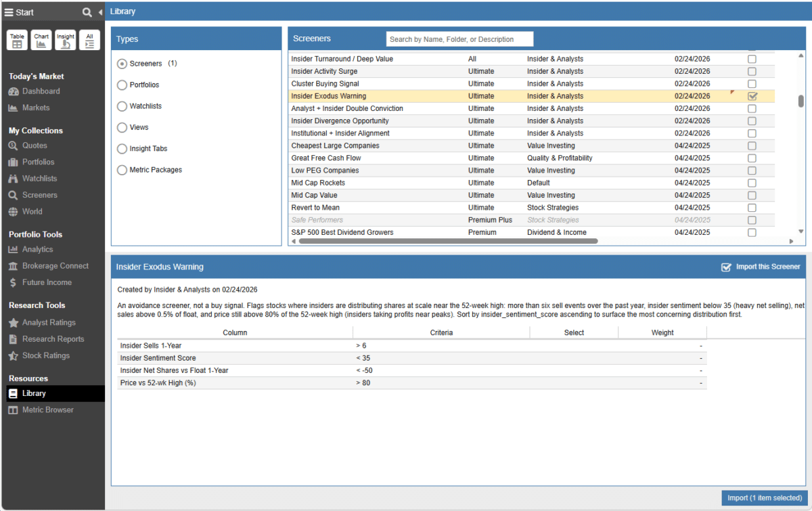
Task: Select the Watchlists type radio button
Action: click(x=122, y=106)
